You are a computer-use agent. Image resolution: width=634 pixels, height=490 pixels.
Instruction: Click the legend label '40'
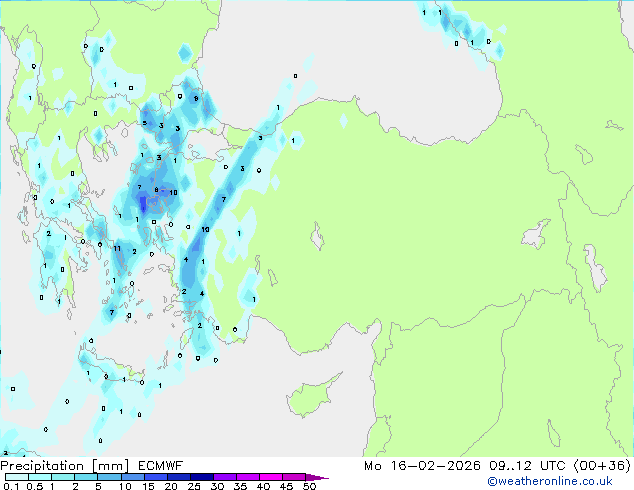pyautogui.click(x=263, y=486)
